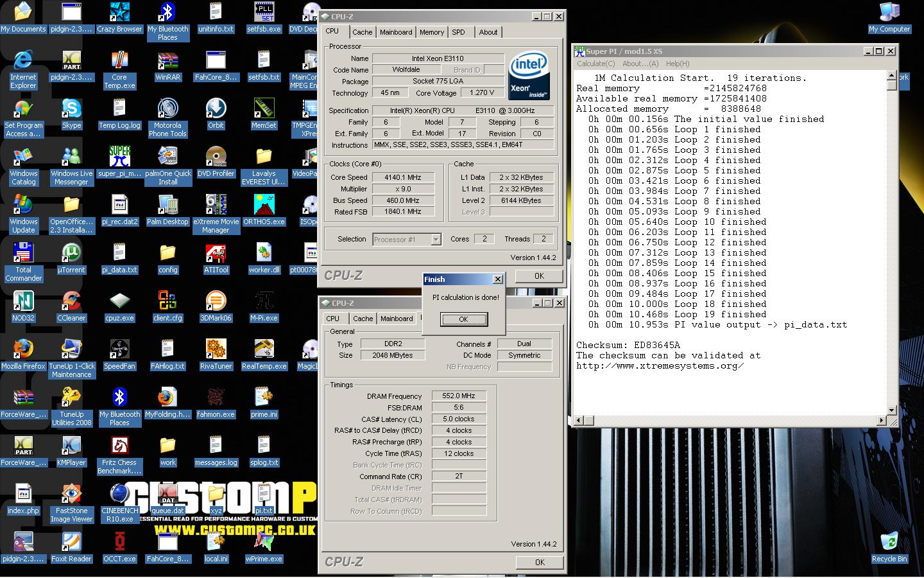924x578 pixels.
Task: Click OK in the bottom CPU-Z window
Action: (540, 563)
